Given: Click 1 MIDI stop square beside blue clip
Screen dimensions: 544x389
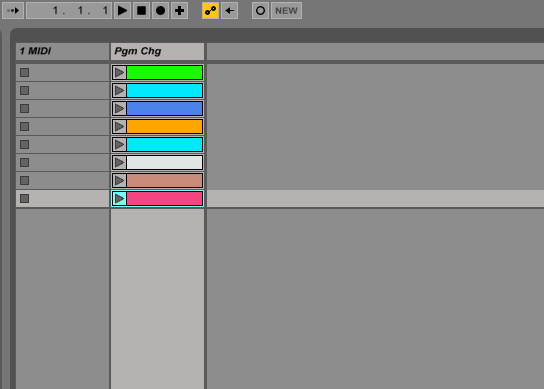Looking at the screenshot, I should 24,109.
